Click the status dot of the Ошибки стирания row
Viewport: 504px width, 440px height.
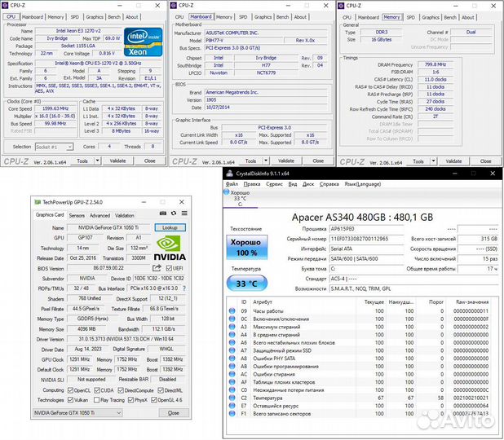pyautogui.click(x=232, y=374)
